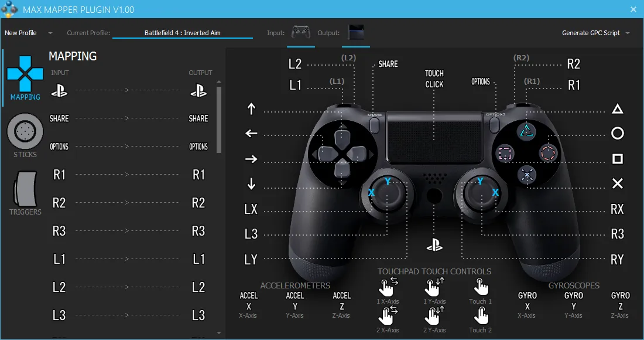Open the Triggers section in sidebar

tap(25, 193)
